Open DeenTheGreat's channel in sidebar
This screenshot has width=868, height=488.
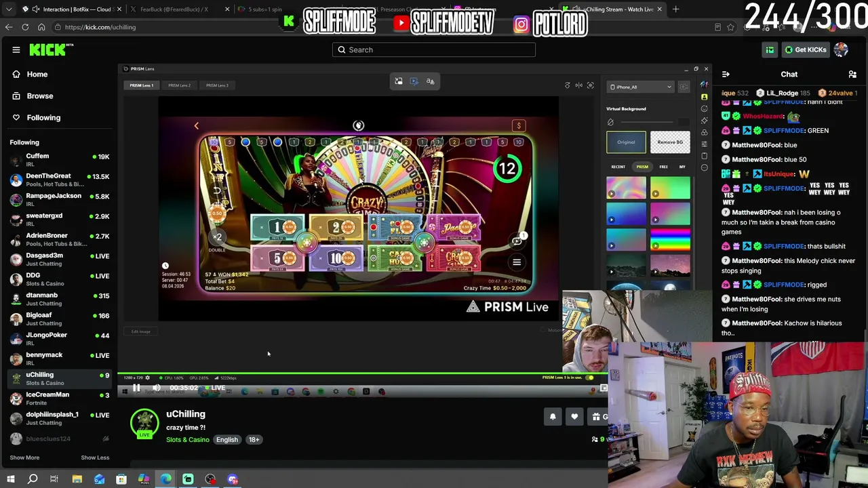pyautogui.click(x=59, y=180)
